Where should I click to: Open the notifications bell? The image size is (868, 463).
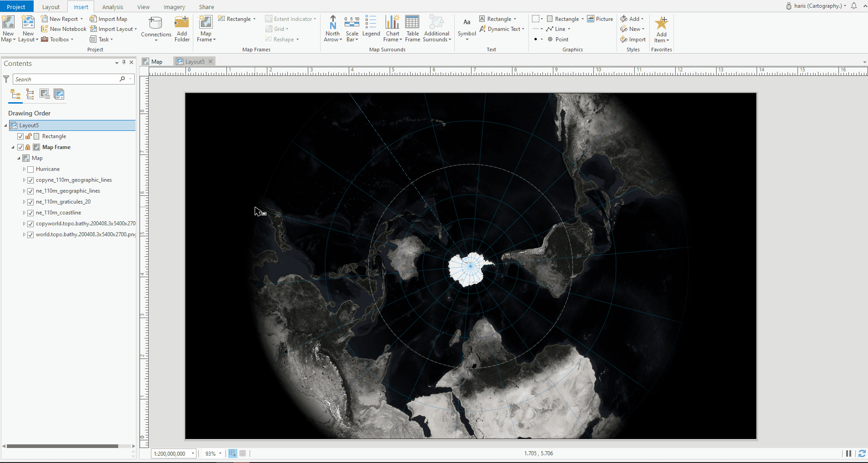click(854, 6)
